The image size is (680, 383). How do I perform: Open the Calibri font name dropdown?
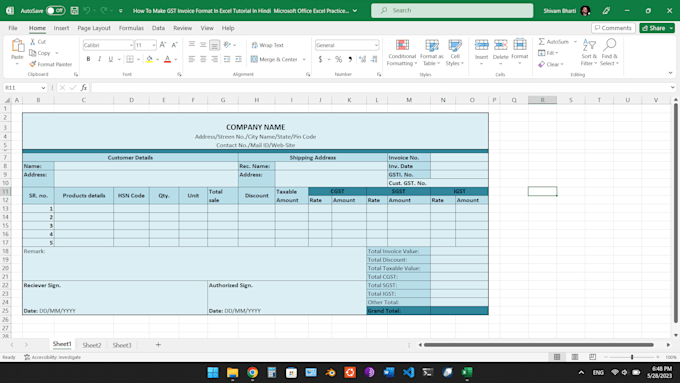click(x=131, y=45)
